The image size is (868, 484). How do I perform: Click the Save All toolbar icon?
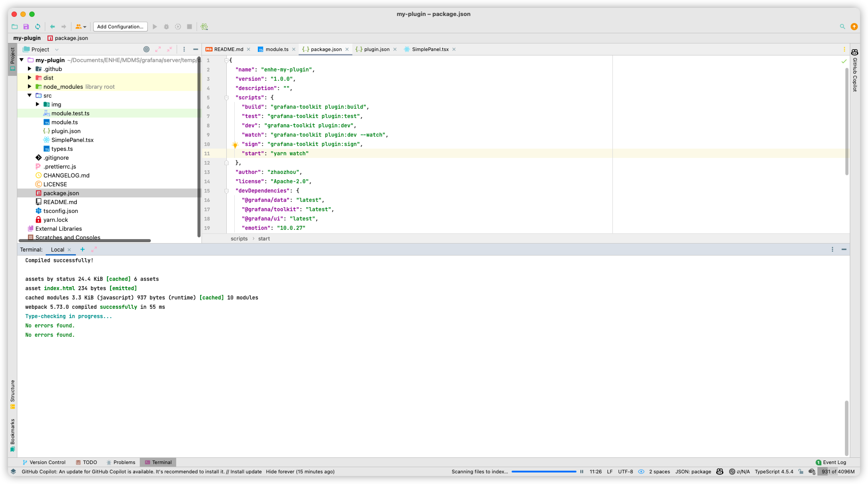click(26, 27)
